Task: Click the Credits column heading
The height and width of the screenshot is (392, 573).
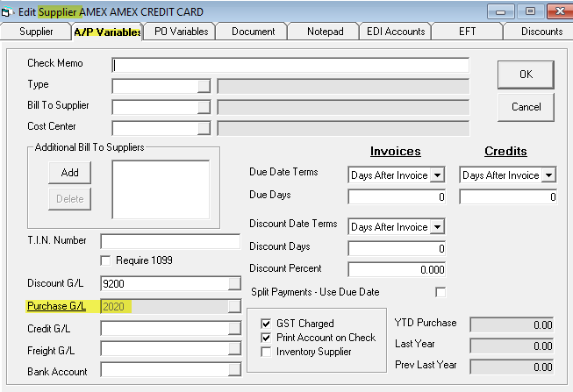Action: tap(505, 151)
